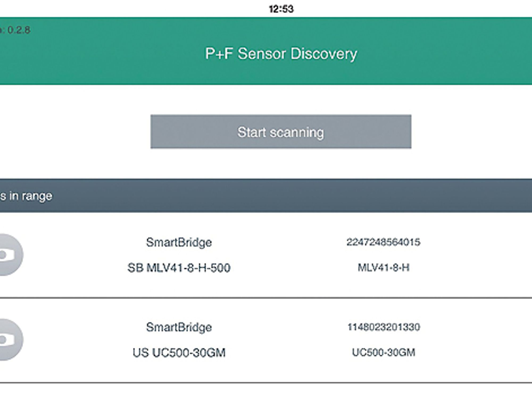Open device SB MLV41-8-H-500

pos(179,268)
